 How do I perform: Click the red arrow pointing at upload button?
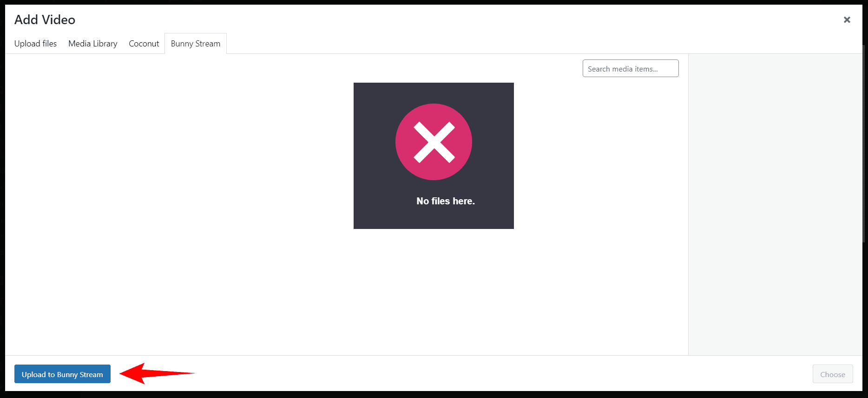pos(157,373)
